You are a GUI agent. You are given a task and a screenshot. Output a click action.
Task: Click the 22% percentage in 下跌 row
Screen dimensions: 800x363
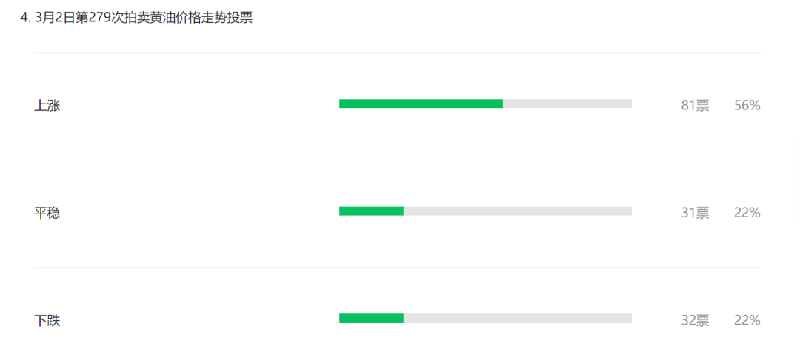(747, 321)
